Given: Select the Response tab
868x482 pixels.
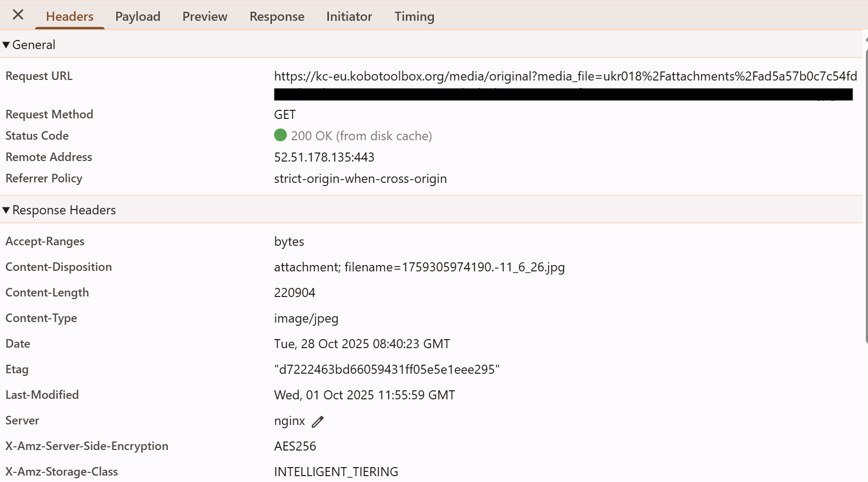Looking at the screenshot, I should tap(277, 17).
